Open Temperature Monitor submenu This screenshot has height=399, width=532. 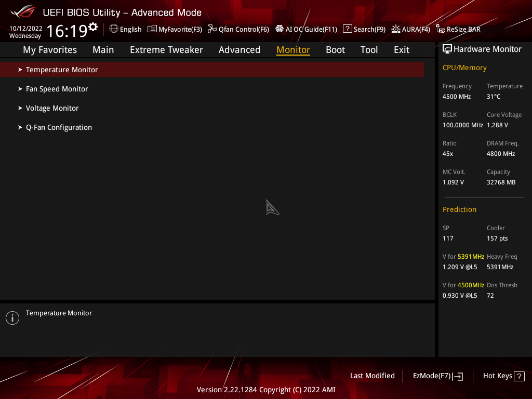pos(212,70)
